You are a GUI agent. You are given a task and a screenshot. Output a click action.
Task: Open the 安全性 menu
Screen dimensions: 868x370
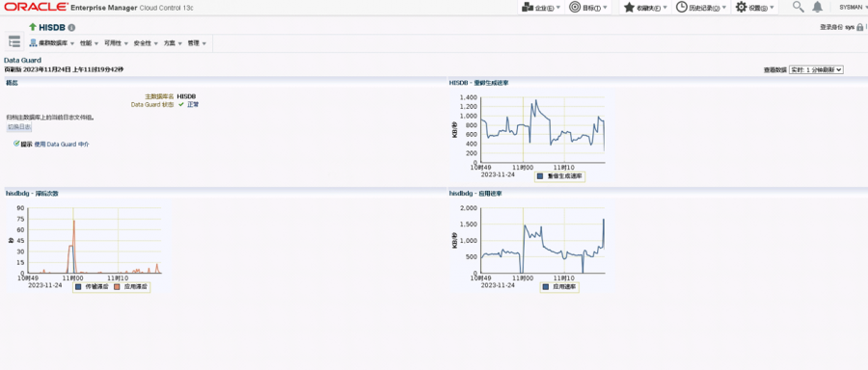147,43
